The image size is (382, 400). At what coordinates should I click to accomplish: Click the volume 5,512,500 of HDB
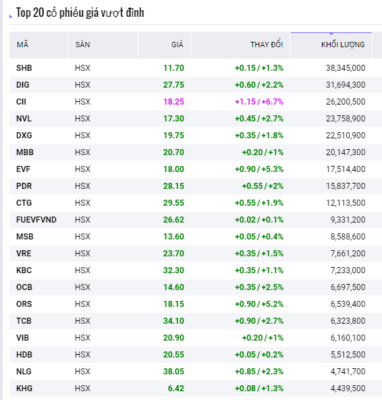[348, 355]
